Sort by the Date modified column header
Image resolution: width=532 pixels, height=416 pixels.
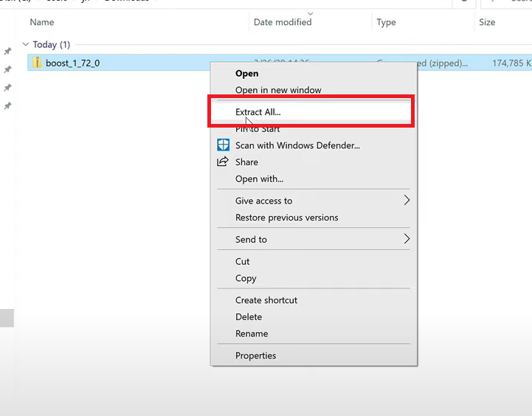point(283,22)
